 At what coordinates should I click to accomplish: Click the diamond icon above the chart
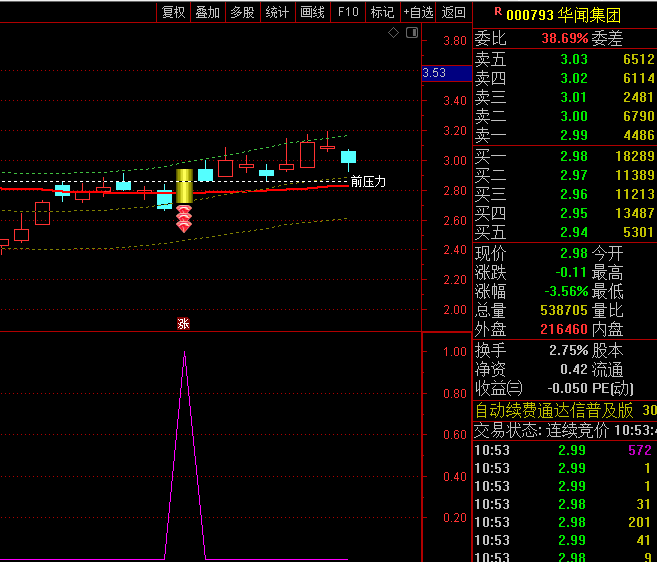394,33
